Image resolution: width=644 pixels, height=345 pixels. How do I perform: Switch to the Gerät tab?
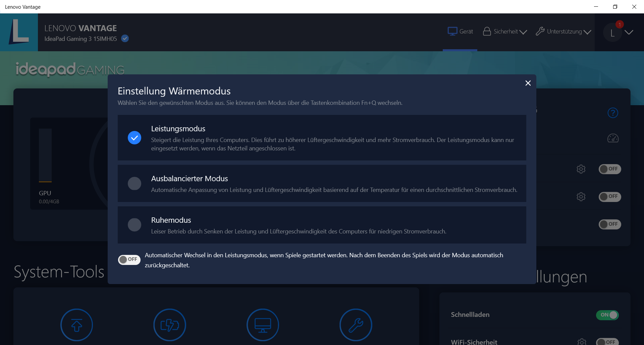(x=460, y=31)
